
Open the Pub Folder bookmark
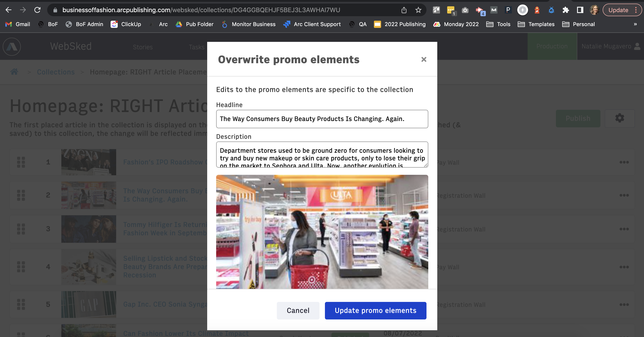[195, 24]
